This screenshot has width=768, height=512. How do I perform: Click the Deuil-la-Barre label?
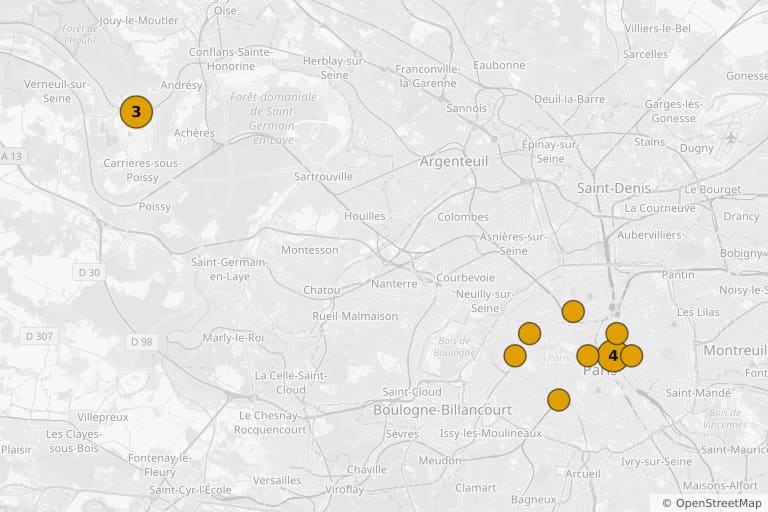(570, 99)
